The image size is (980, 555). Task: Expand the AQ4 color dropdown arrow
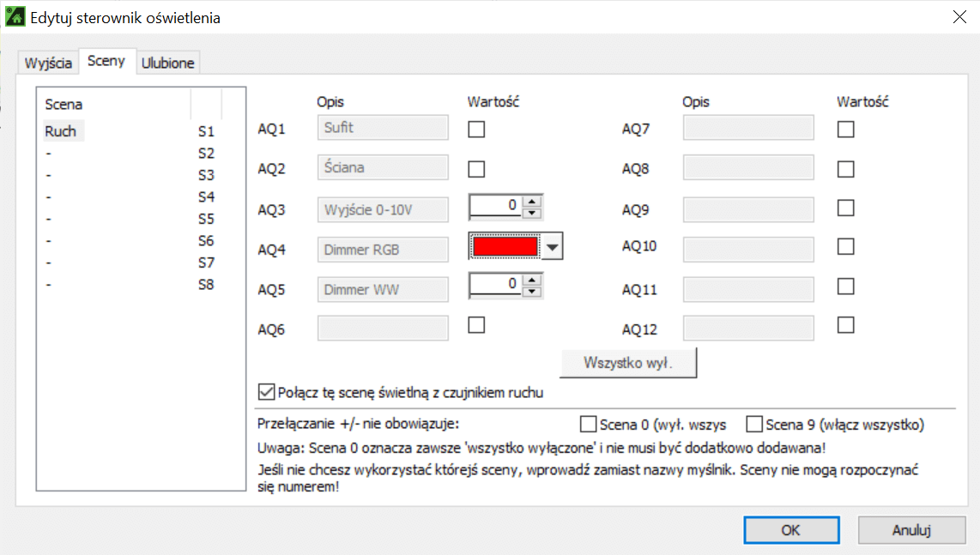(553, 247)
